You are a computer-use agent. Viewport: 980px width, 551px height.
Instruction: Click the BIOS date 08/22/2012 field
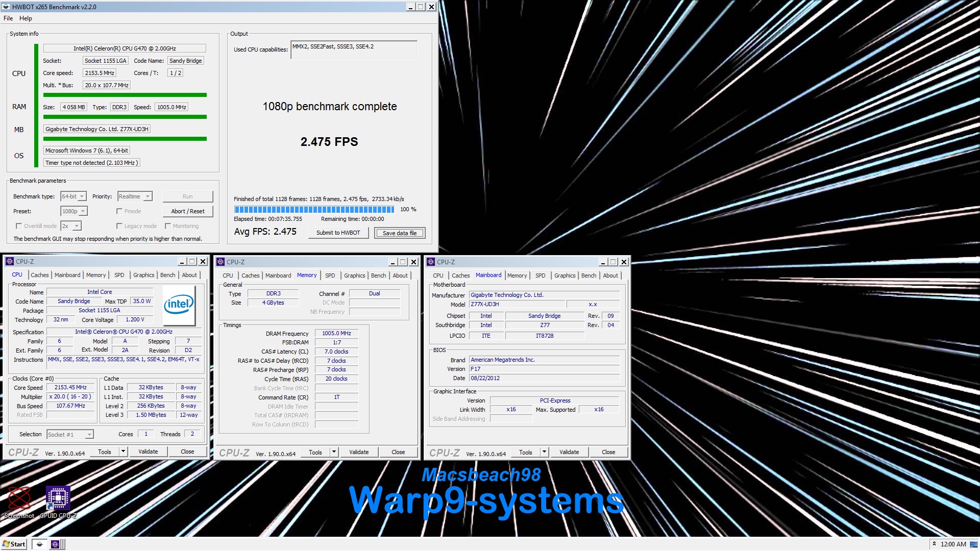click(x=544, y=378)
